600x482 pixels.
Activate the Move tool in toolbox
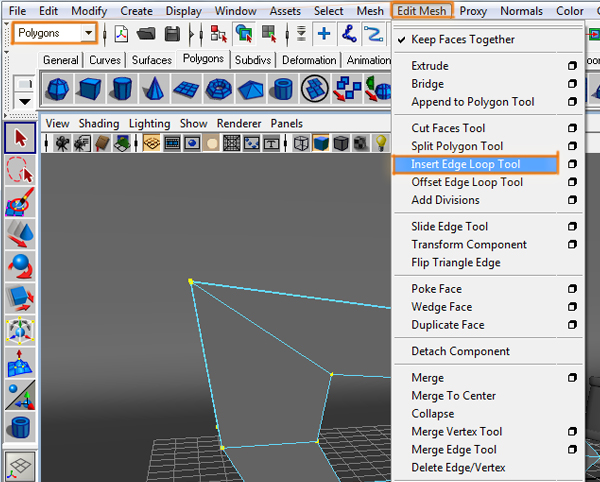[x=21, y=236]
